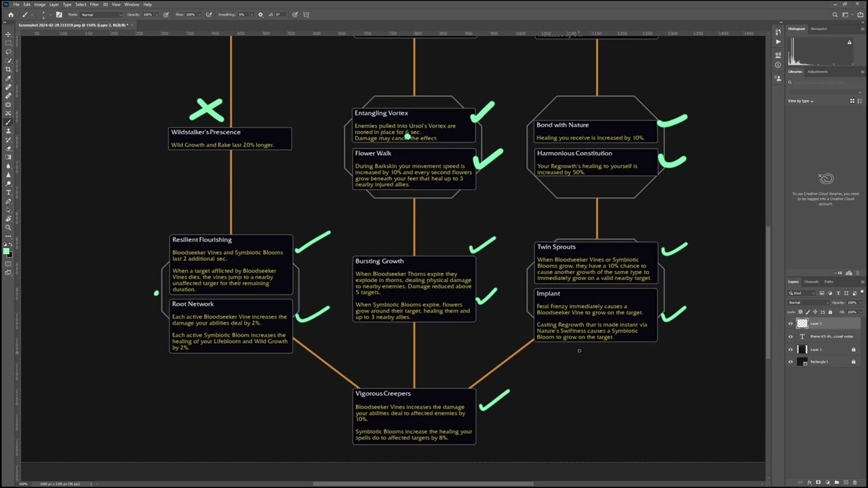Viewport: 868px width, 488px height.
Task: Create a new layer icon
Action: pos(845,482)
